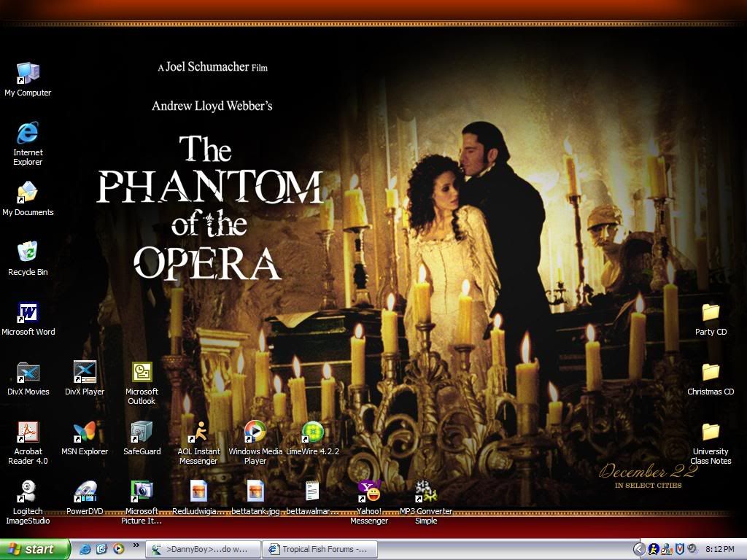The width and height of the screenshot is (747, 560).
Task: Switch to Tropical Fish Forums taskbar window
Action: point(320,549)
